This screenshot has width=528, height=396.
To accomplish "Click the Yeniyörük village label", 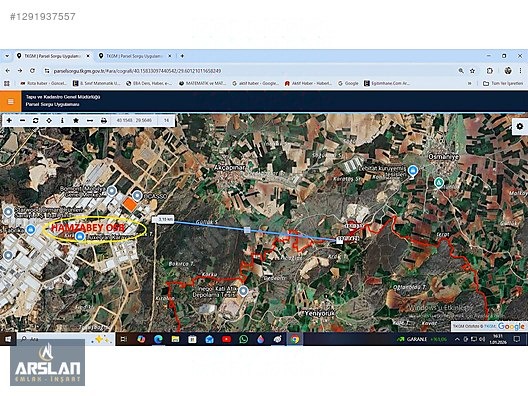I will (x=320, y=313).
